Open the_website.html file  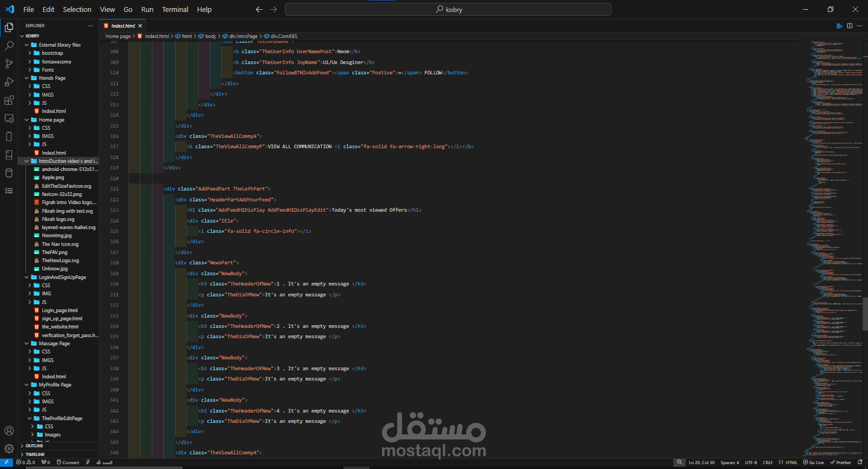(59, 327)
